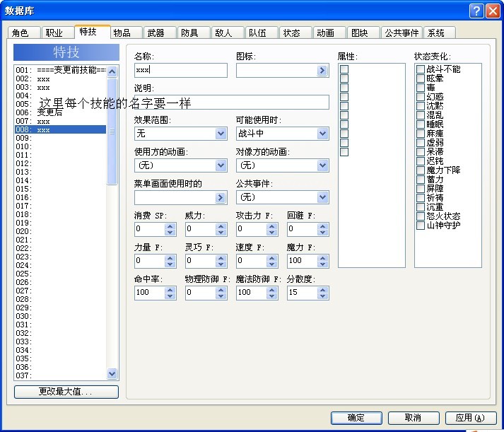Expand the 使用方的动画 dropdown
504x432 pixels.
(x=221, y=165)
